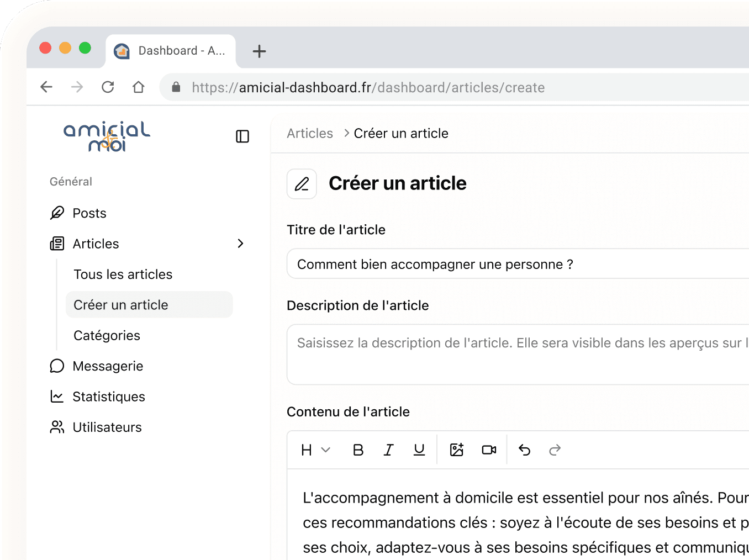This screenshot has height=560, width=749.
Task: Open the heading style dropdown
Action: (315, 450)
